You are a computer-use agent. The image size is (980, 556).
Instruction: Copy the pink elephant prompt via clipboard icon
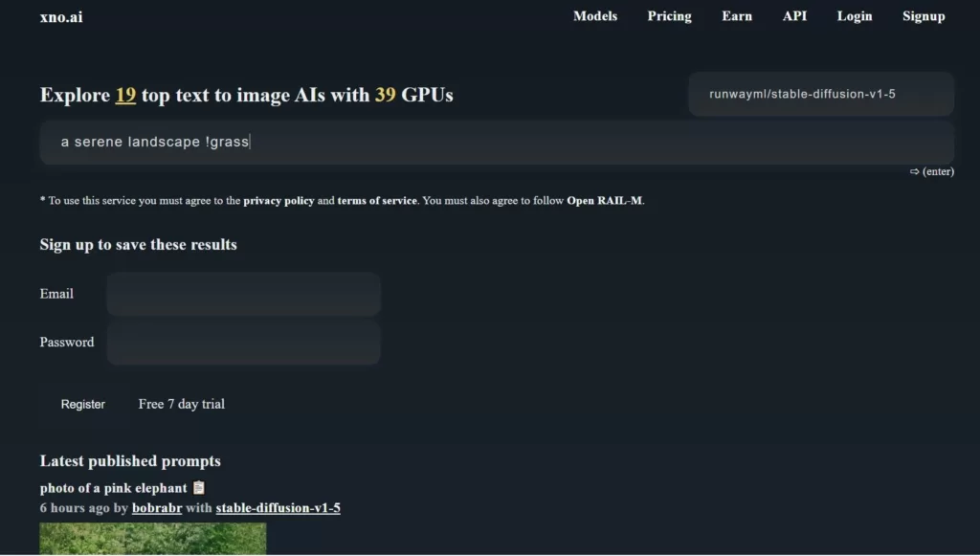(x=199, y=488)
